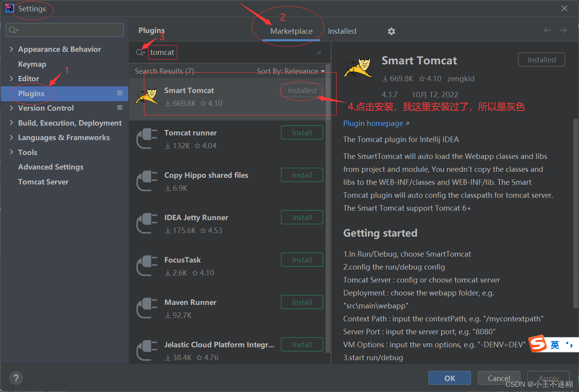Click the Tomcat runner plug icon
The height and width of the screenshot is (392, 579).
pos(147,139)
